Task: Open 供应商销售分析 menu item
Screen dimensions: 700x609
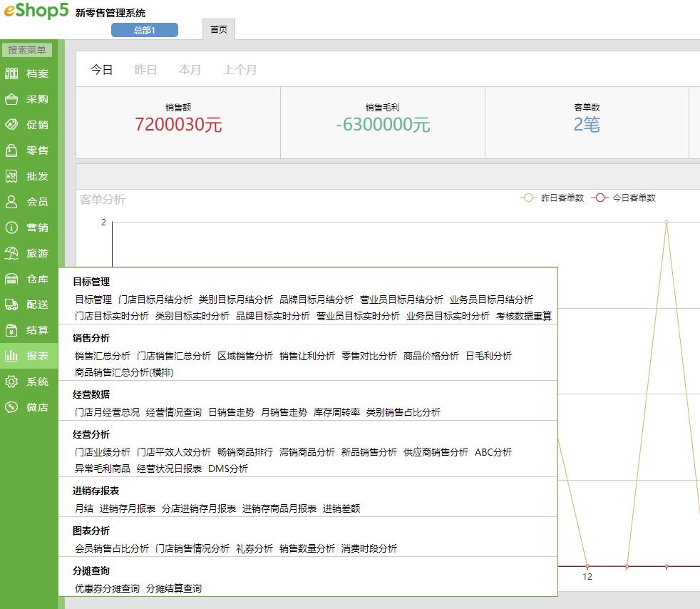Action: (x=436, y=452)
